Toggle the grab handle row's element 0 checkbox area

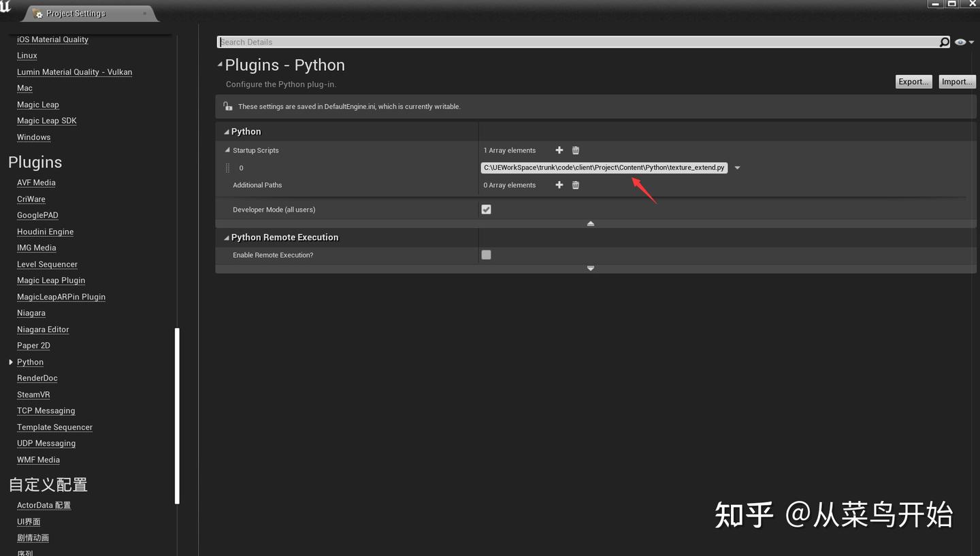tap(228, 167)
